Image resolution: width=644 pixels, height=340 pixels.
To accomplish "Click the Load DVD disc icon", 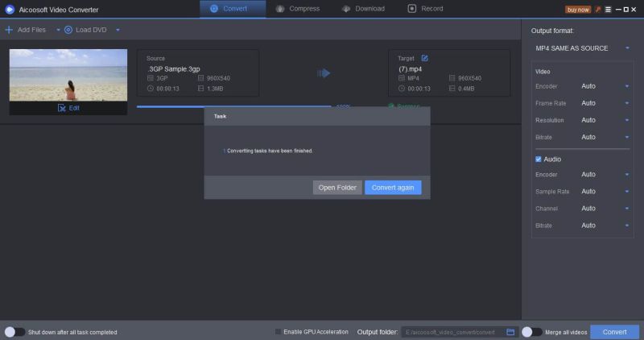I will pos(68,30).
